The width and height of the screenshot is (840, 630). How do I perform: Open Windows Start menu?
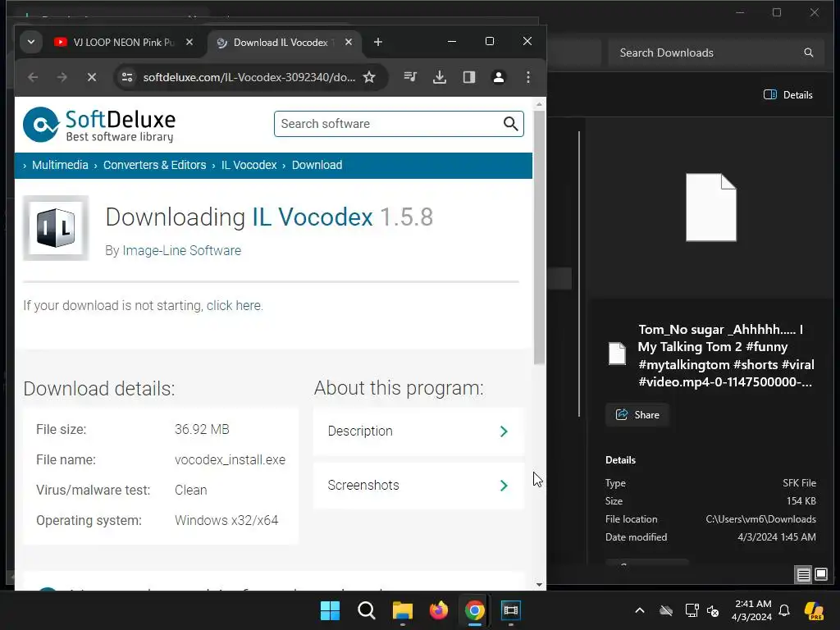click(330, 610)
